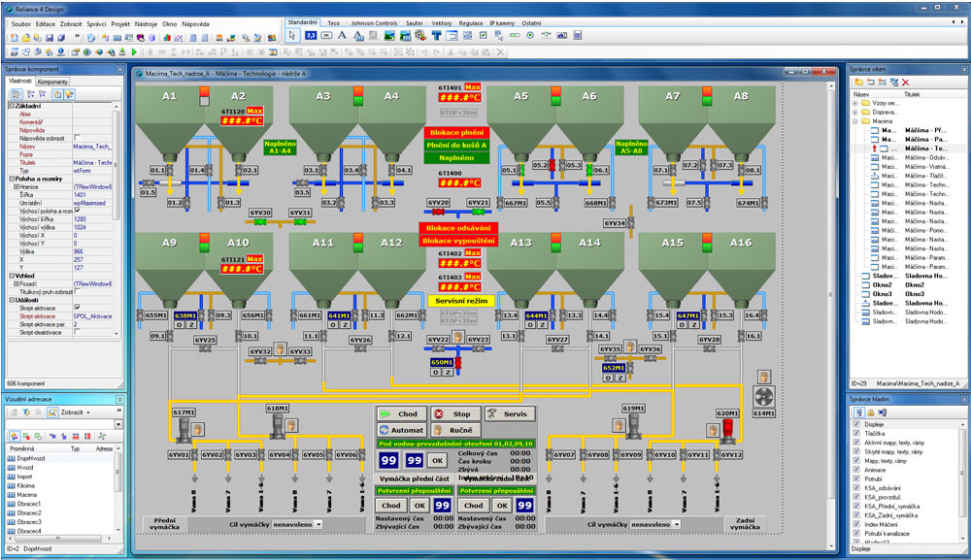971x560 pixels.
Task: Expand the Vzory ser... folder
Action: coord(855,103)
